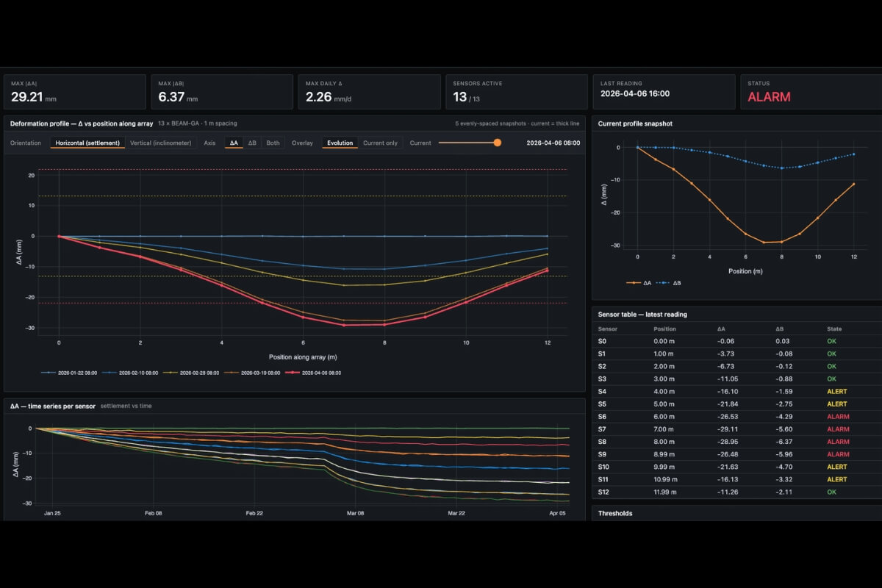882x588 pixels.
Task: Select the Vertical (inclinometer) orientation
Action: [161, 143]
